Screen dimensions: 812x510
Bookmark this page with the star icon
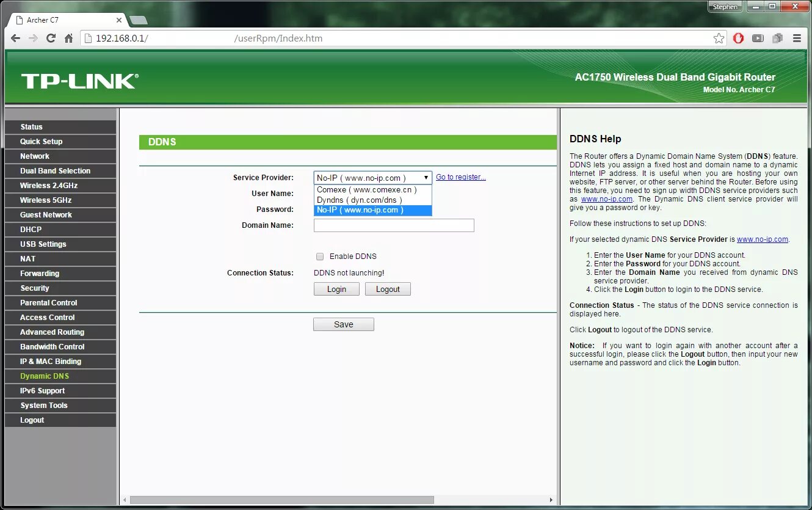[x=719, y=38]
